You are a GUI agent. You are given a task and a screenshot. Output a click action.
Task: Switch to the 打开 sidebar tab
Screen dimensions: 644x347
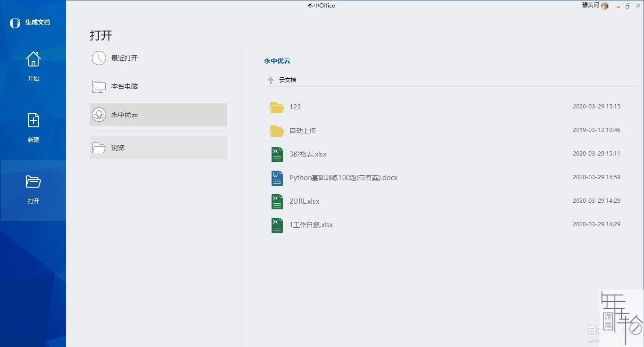[x=33, y=190]
